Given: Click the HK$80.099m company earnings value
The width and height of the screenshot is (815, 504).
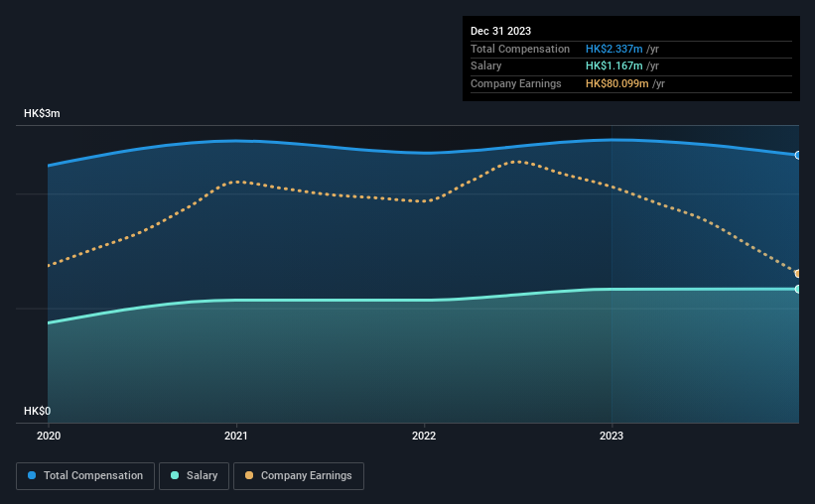Looking at the screenshot, I should 617,83.
